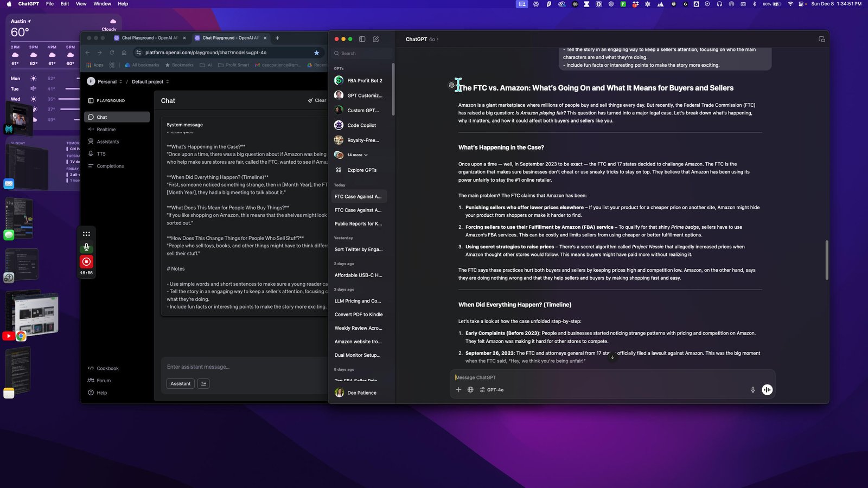Expand the 14 more GPTs list

(358, 155)
